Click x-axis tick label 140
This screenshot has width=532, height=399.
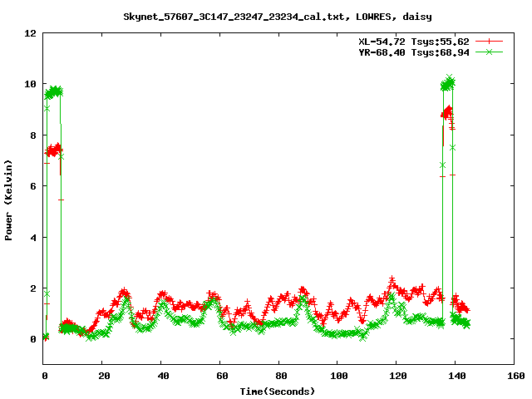[x=457, y=376]
